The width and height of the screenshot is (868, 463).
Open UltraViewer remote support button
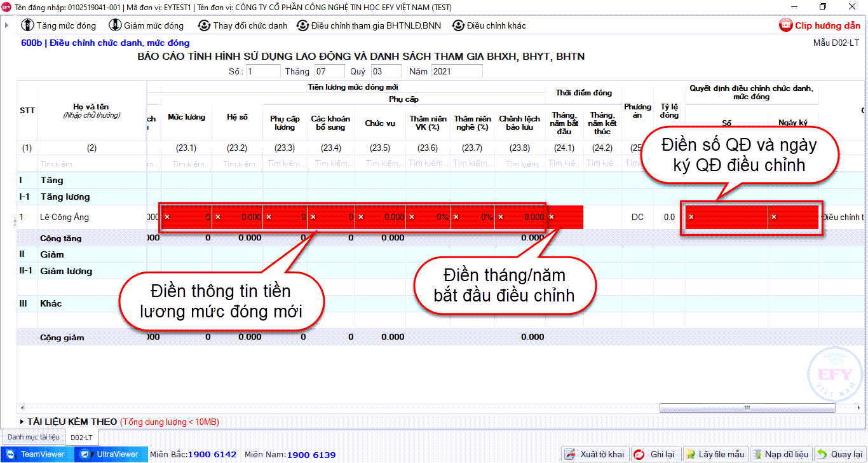point(111,454)
